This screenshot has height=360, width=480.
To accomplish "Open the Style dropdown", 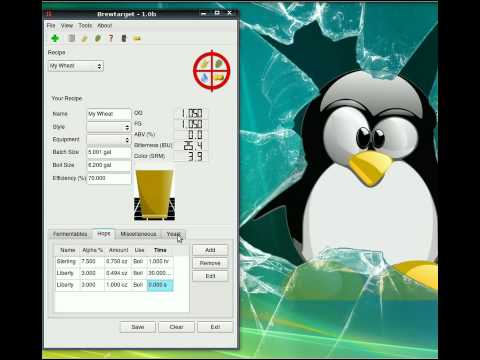I will 109,127.
